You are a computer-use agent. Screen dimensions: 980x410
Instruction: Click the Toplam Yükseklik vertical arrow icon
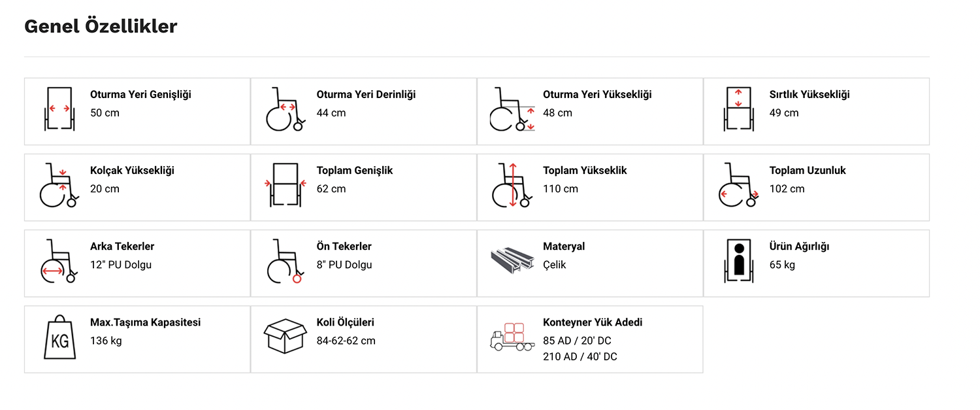pyautogui.click(x=512, y=186)
